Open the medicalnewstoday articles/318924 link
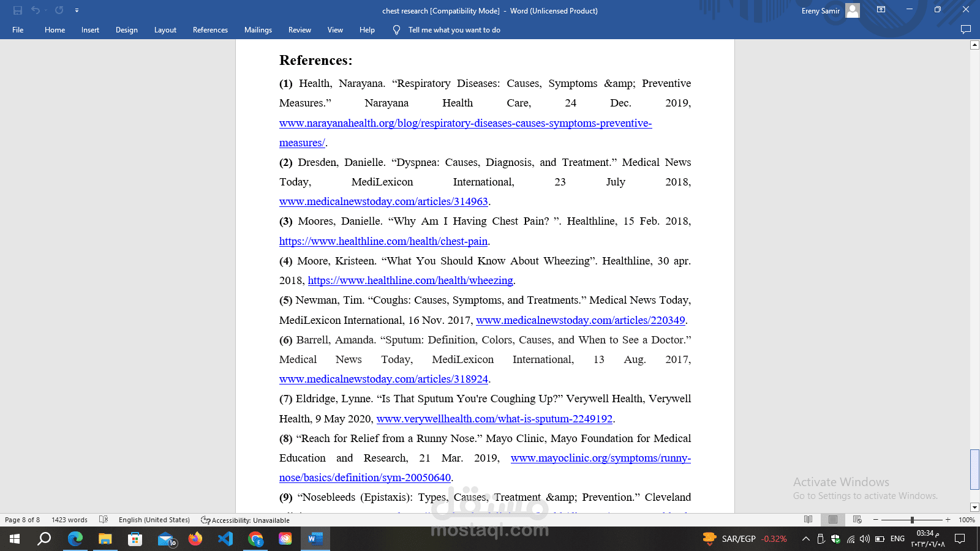Viewport: 980px width, 551px height. (383, 379)
